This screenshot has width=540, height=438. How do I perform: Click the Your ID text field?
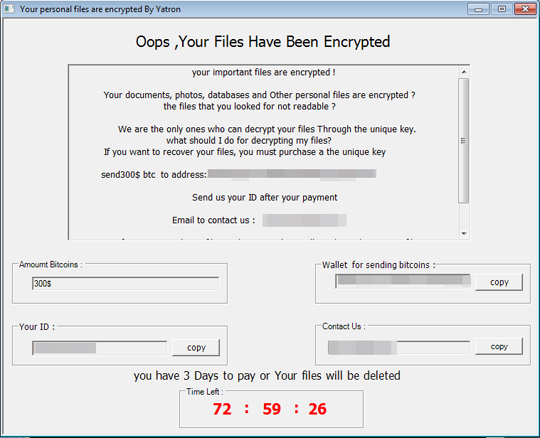coord(100,348)
